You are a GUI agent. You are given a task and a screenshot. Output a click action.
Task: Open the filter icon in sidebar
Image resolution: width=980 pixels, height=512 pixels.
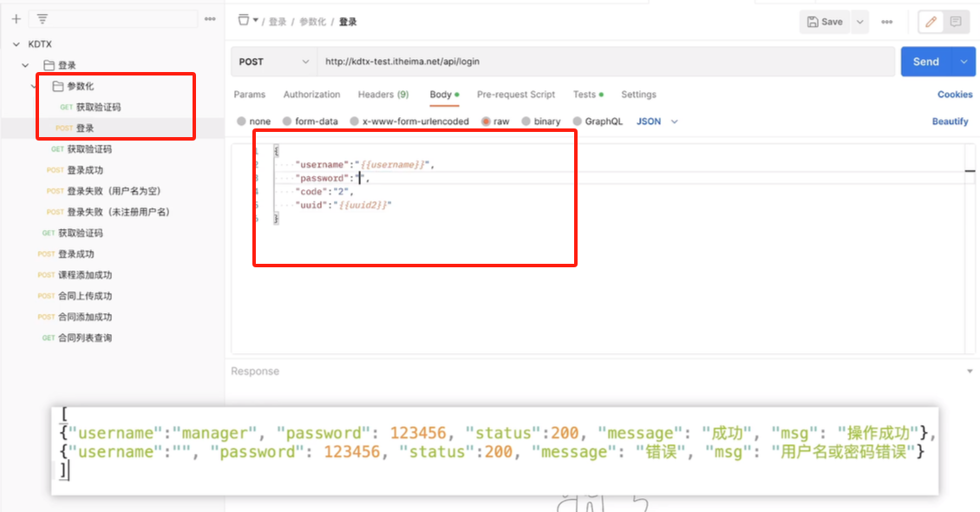tap(42, 19)
